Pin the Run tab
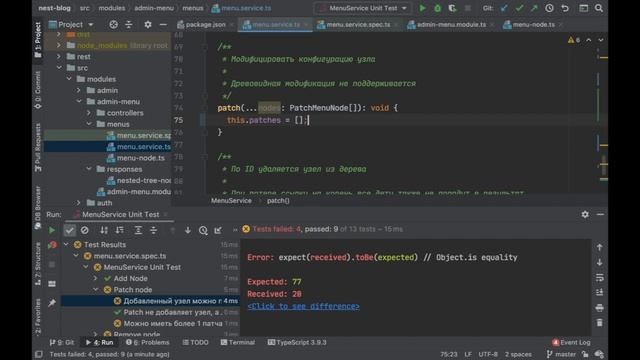The width and height of the screenshot is (640, 360). click(x=52, y=303)
